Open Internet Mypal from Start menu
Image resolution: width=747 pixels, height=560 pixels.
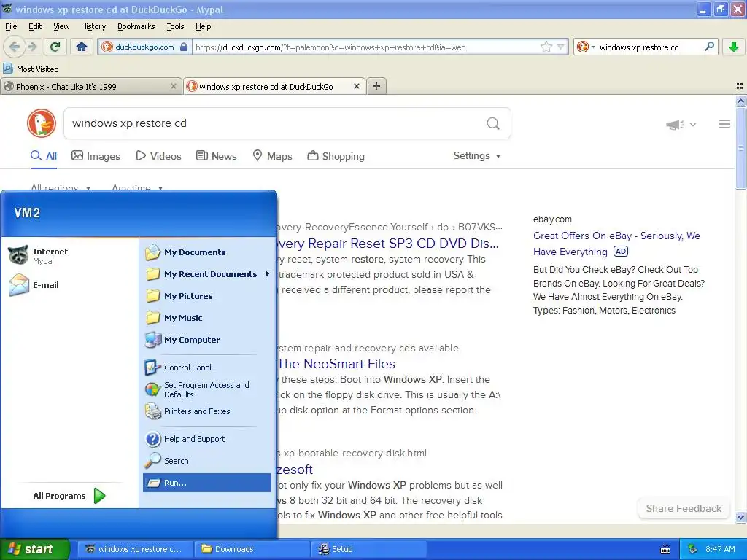coord(69,256)
